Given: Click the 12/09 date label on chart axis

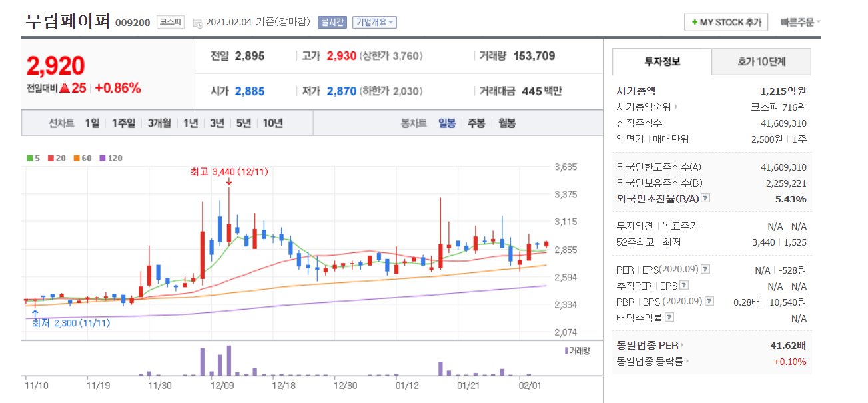Looking at the screenshot, I should pos(221,385).
